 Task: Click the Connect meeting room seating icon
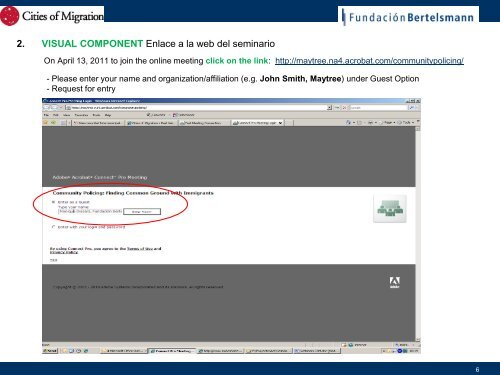pos(390,209)
